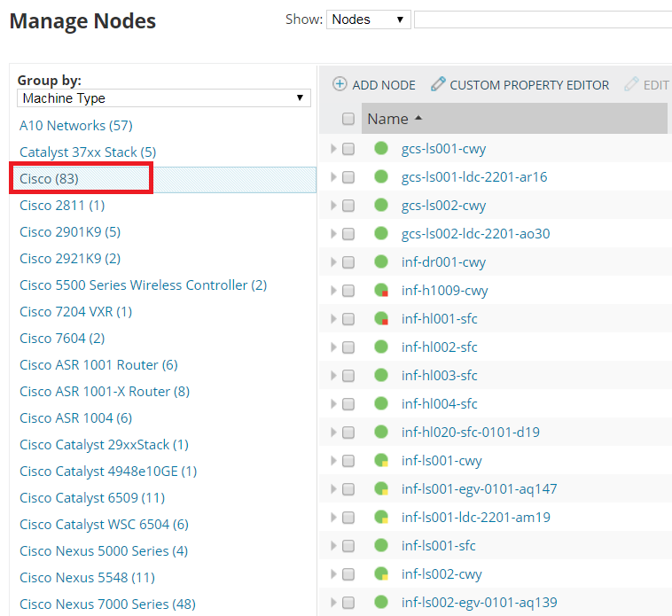Expand the inf-ls001-cwy row

(333, 461)
